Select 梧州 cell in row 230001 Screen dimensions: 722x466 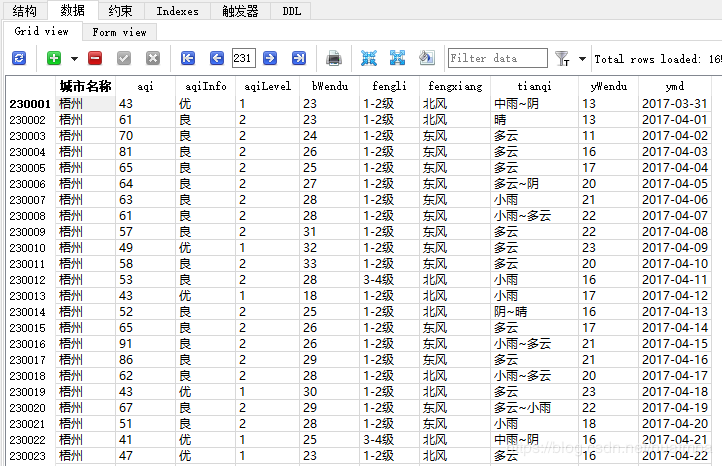86,104
